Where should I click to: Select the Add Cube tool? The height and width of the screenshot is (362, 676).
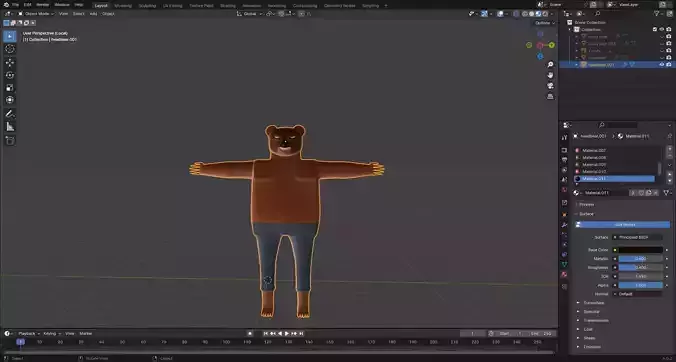[x=9, y=140]
